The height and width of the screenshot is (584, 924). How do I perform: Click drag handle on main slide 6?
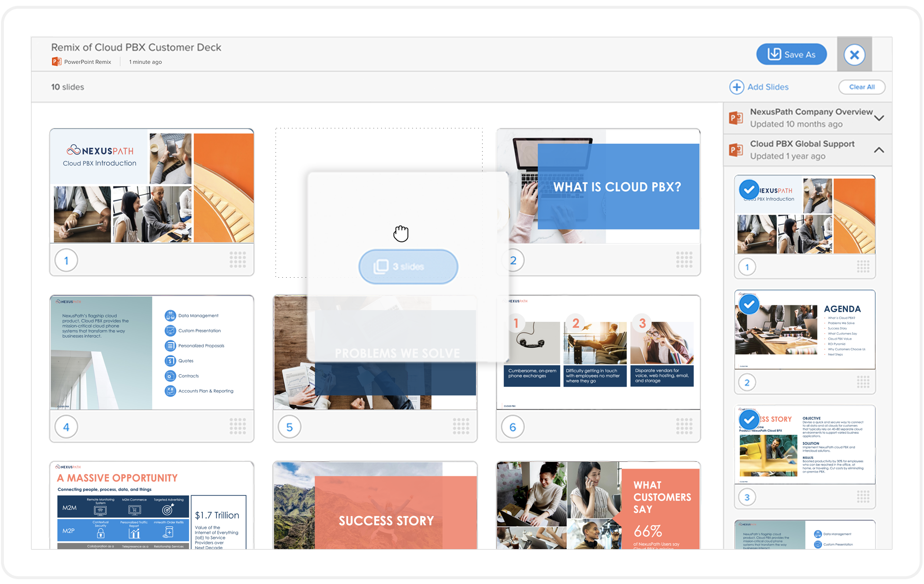(x=684, y=426)
